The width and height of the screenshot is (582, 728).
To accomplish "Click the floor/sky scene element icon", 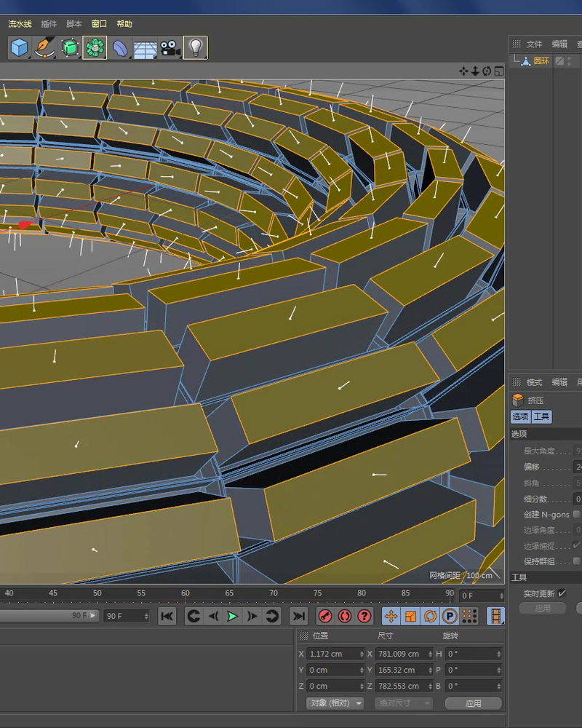I will 145,48.
